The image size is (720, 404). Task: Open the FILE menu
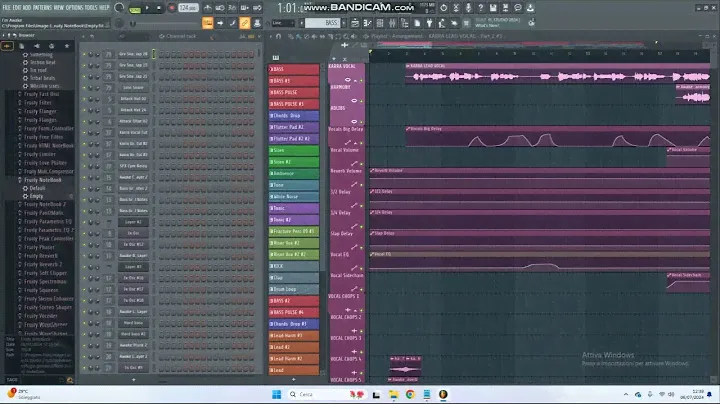7,8
